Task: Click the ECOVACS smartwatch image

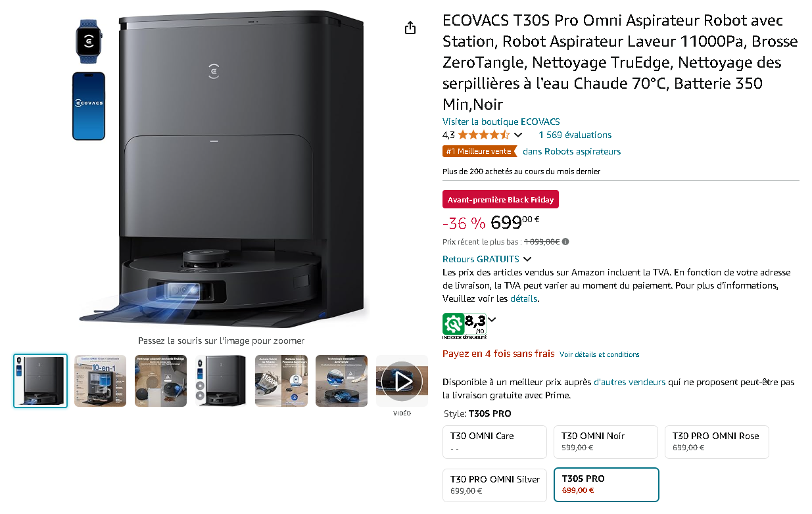Action: tap(89, 41)
